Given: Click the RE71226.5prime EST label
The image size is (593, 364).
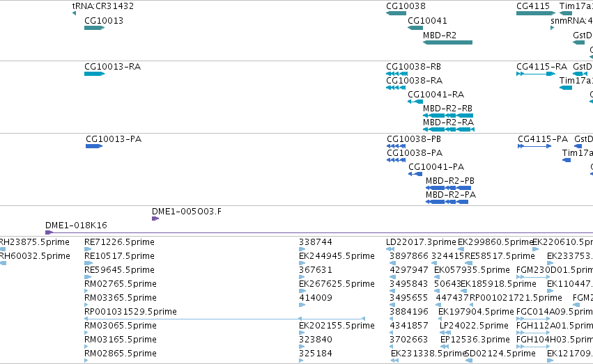Looking at the screenshot, I should [120, 242].
